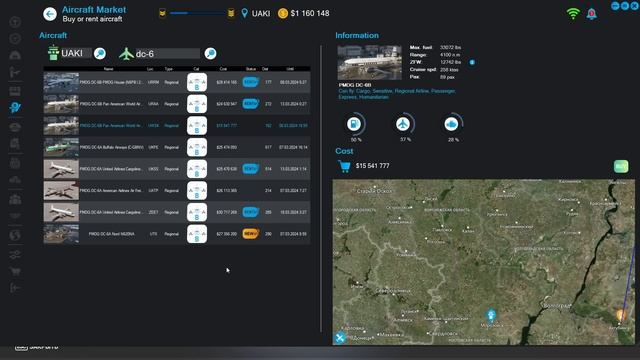Click the engine gauge showing 28 %

pos(452,124)
